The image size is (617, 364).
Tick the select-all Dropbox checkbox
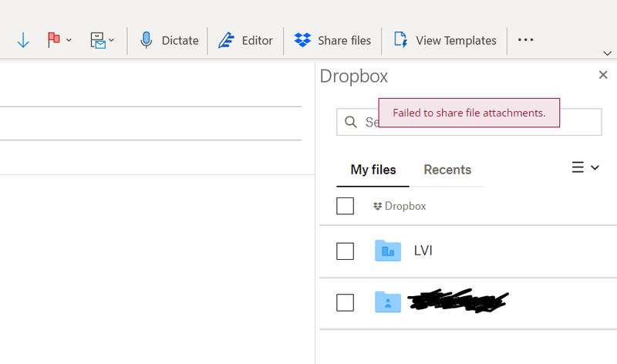(x=345, y=206)
